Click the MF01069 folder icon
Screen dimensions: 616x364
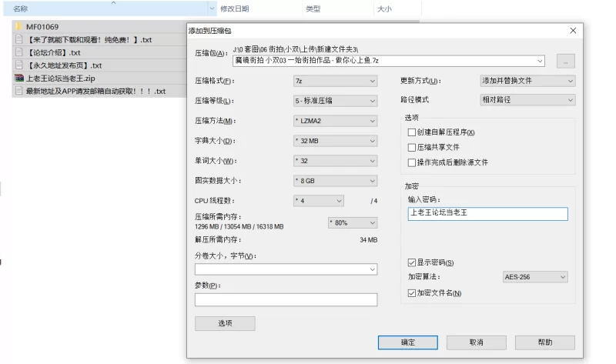click(x=19, y=27)
